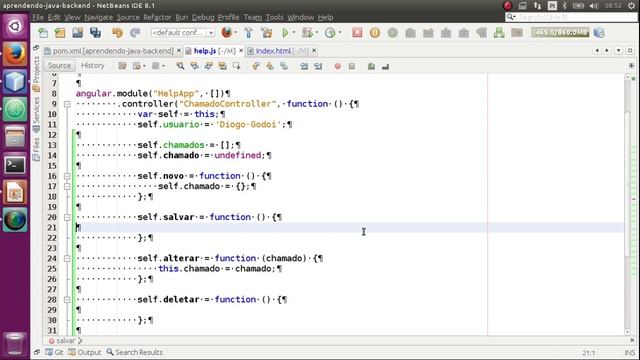Click the Find Selection magnifier icon in editor toolbar

click(180, 66)
